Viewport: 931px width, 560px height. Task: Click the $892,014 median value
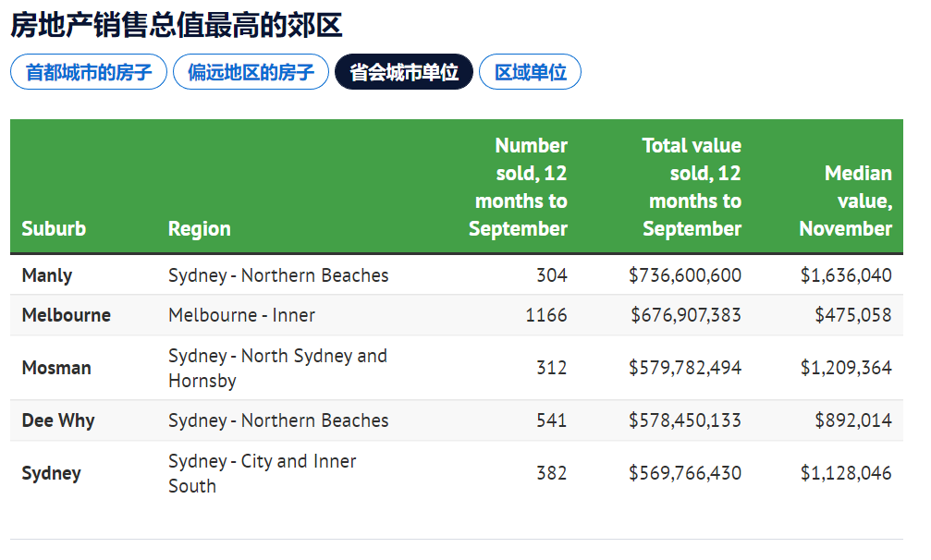click(x=853, y=420)
